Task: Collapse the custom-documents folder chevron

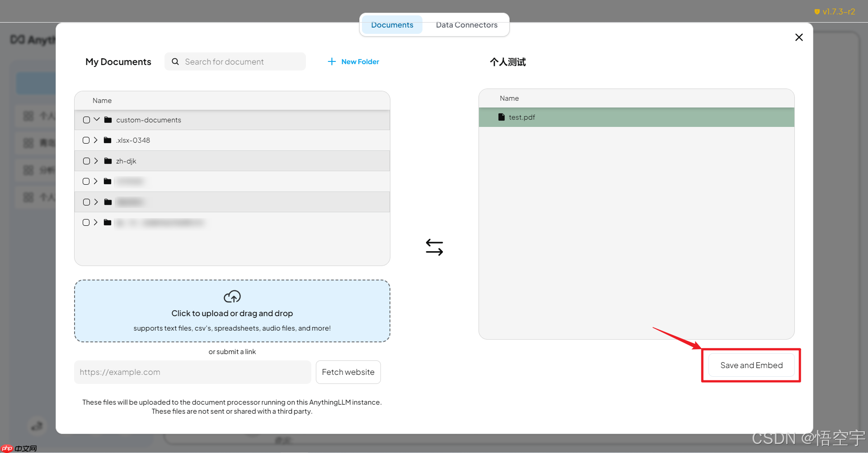Action: (x=97, y=120)
